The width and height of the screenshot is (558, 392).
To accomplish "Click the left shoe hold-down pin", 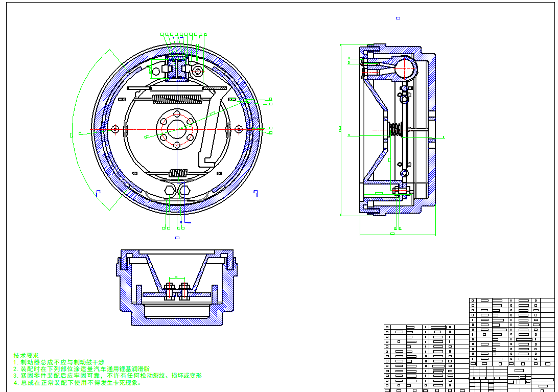I will tap(114, 128).
